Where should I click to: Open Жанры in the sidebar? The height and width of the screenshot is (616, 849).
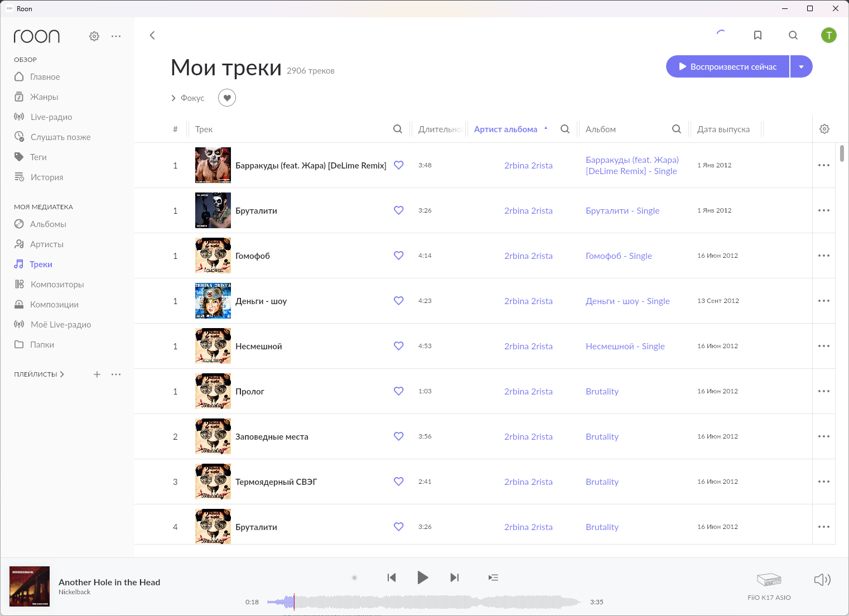point(44,97)
